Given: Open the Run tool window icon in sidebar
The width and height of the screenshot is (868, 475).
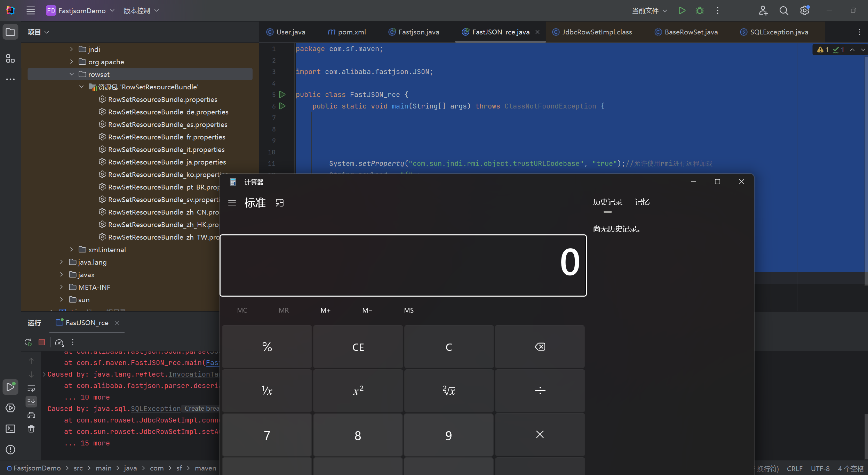Looking at the screenshot, I should click(x=10, y=387).
